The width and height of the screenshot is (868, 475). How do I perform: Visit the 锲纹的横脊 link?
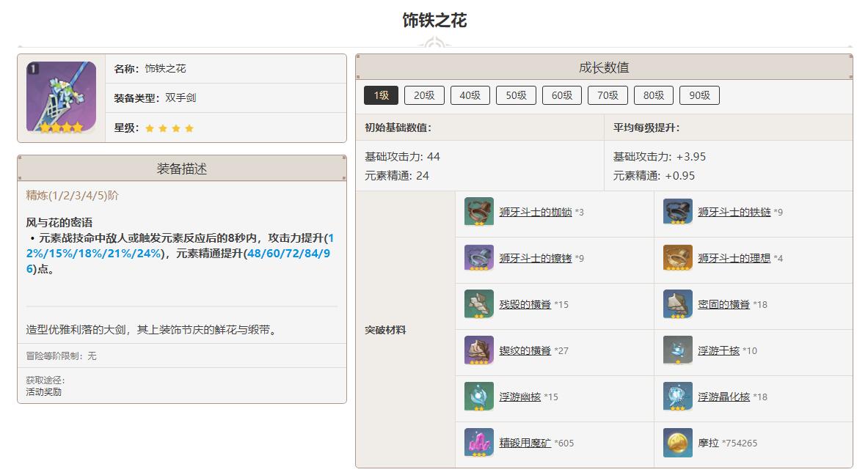pos(525,350)
